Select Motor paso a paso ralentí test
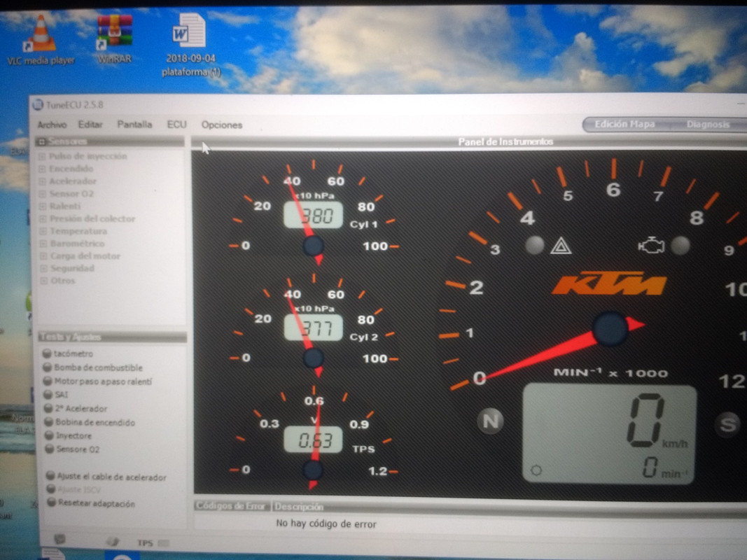 coord(97,381)
